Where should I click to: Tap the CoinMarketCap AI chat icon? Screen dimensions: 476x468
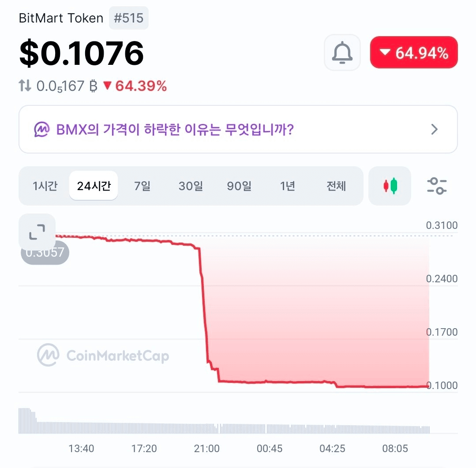tap(42, 129)
